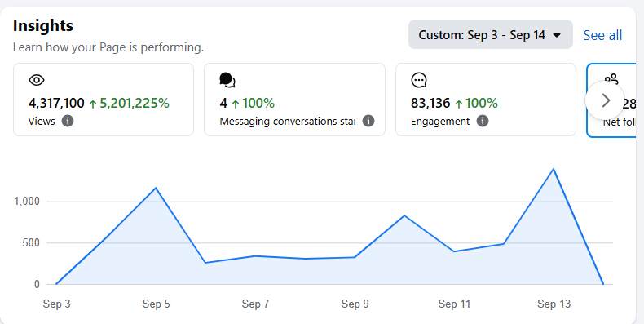Open the info icon next to Views
This screenshot has width=644, height=324.
pos(68,121)
